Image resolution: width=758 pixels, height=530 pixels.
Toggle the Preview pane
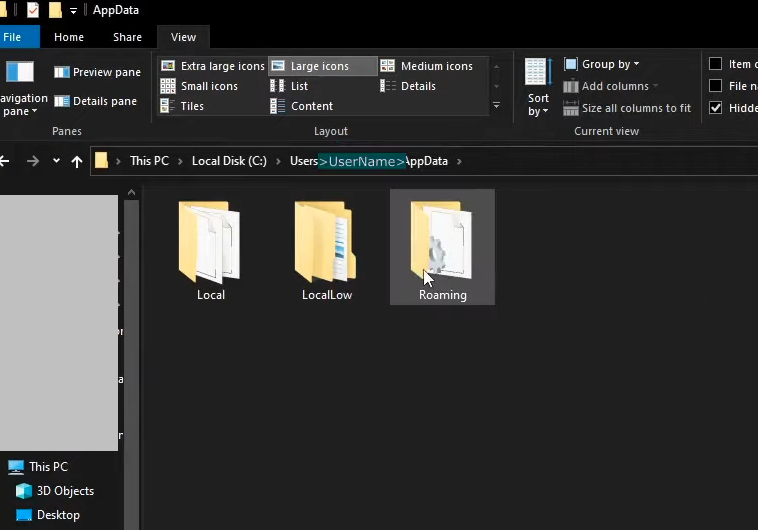point(97,72)
